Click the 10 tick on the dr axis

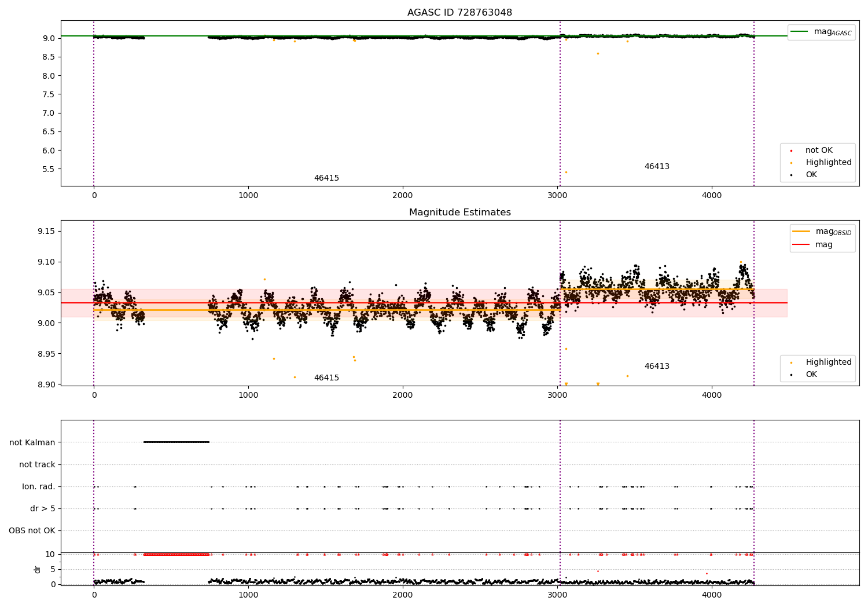[50, 554]
